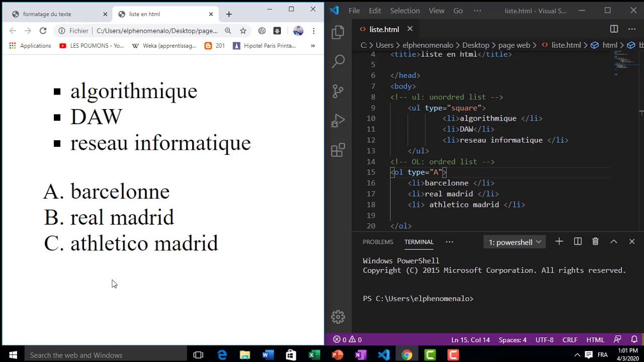Open Chrome three-dot menu
The height and width of the screenshot is (362, 644).
[313, 31]
